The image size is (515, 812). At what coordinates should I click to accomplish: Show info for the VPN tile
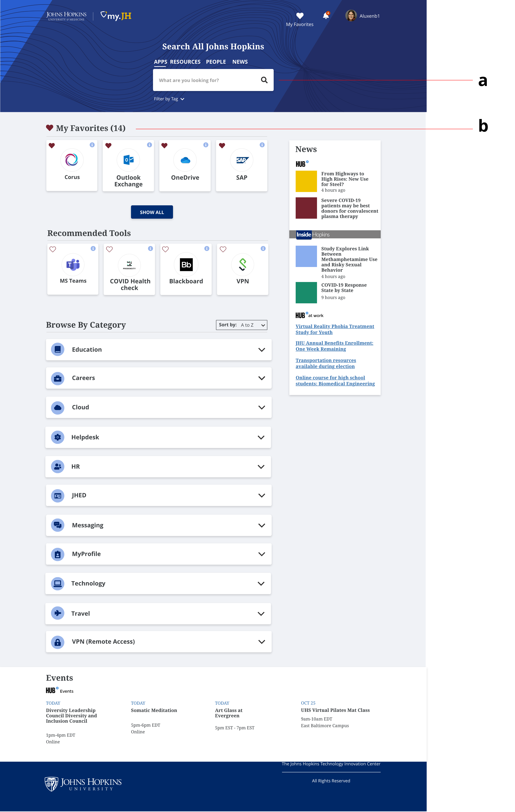point(263,248)
